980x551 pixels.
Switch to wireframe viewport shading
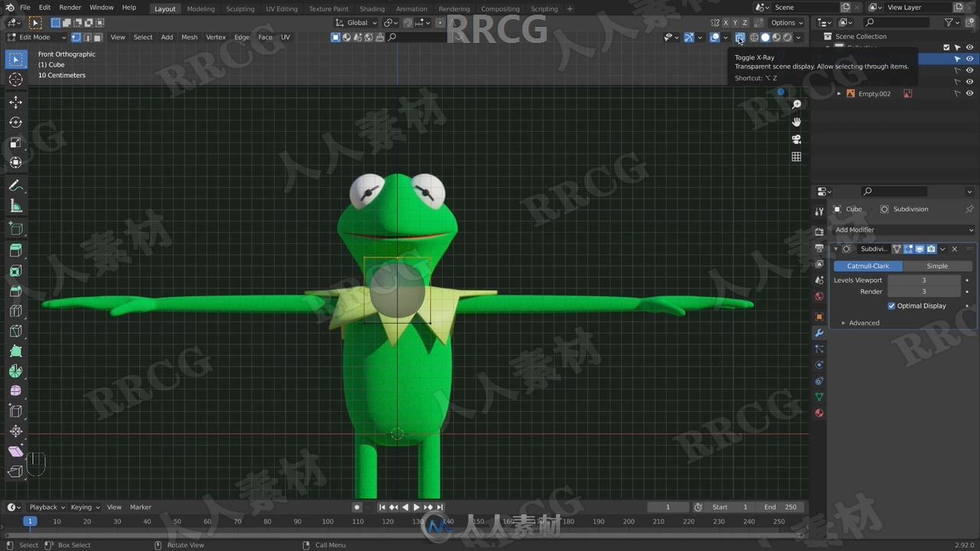(x=754, y=37)
